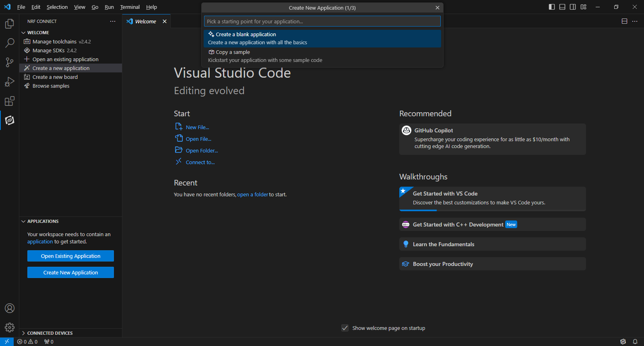The image size is (644, 346).
Task: Uncheck Show welcome page on startup
Action: (x=345, y=328)
